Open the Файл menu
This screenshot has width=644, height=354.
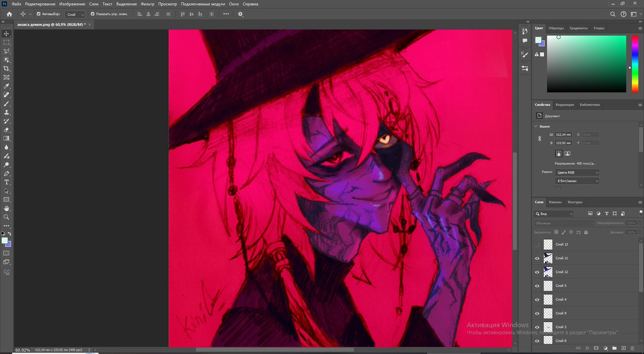pos(17,4)
